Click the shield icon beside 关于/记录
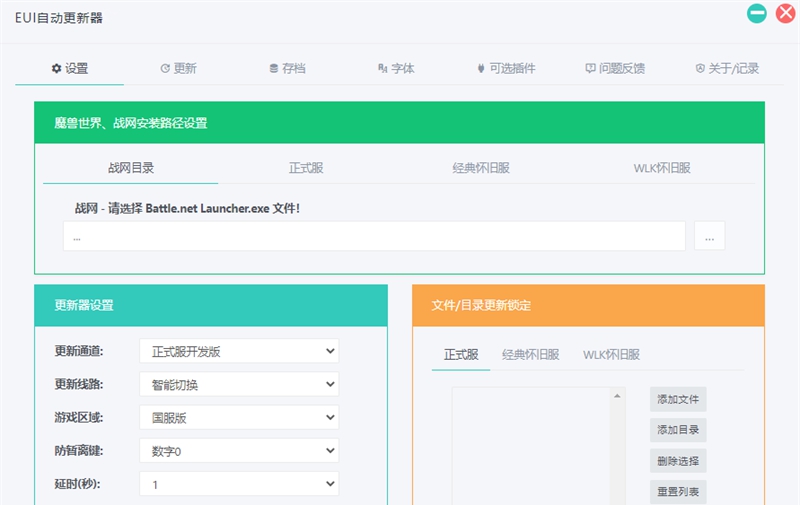Image resolution: width=800 pixels, height=505 pixels. pyautogui.click(x=700, y=69)
